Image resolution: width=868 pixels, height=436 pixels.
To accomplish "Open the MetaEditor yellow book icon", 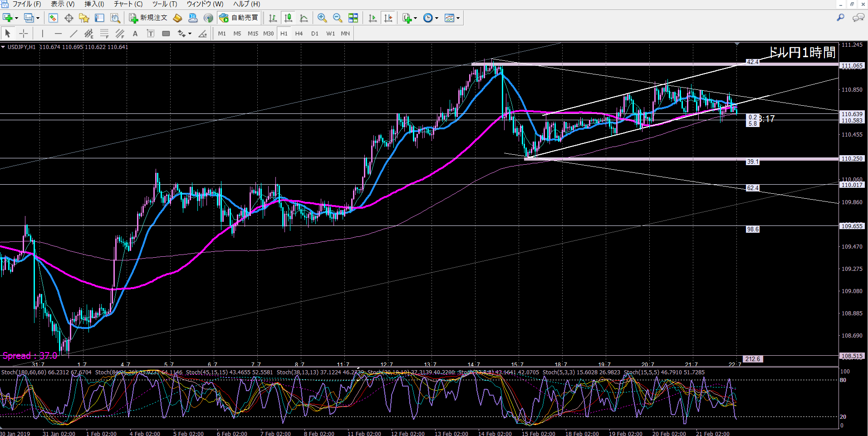I will point(177,18).
